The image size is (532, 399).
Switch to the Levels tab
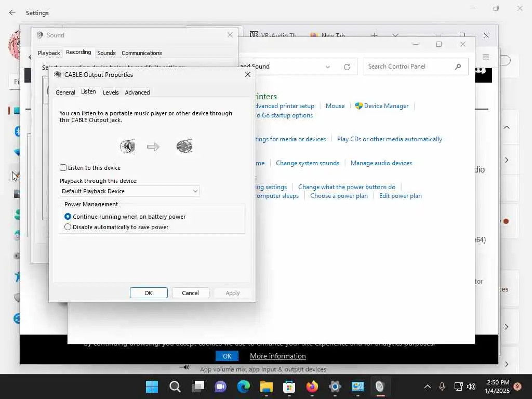point(111,92)
